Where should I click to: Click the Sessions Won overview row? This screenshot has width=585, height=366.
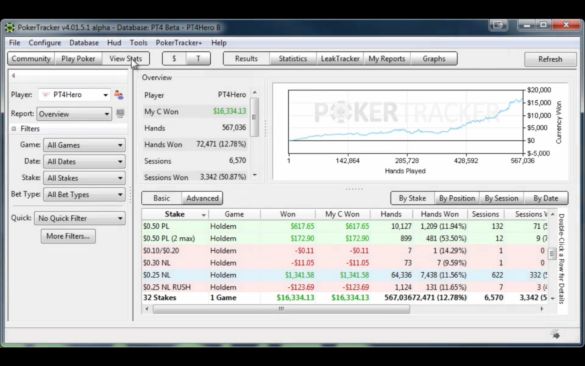coord(195,177)
